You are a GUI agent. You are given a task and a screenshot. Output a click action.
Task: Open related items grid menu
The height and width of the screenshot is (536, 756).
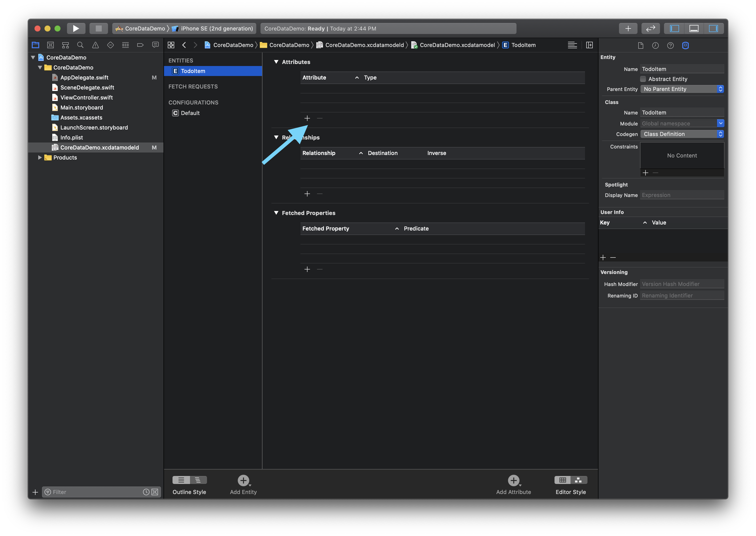click(x=171, y=45)
